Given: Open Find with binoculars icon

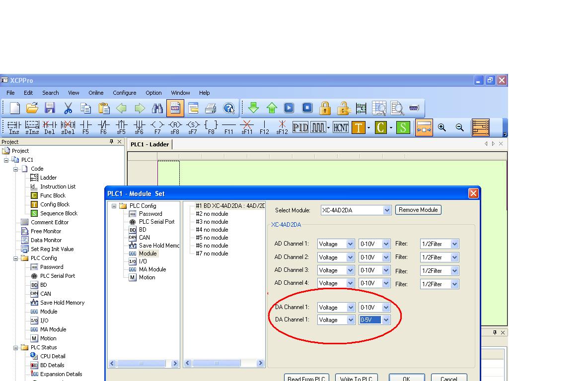Looking at the screenshot, I should pyautogui.click(x=157, y=108).
